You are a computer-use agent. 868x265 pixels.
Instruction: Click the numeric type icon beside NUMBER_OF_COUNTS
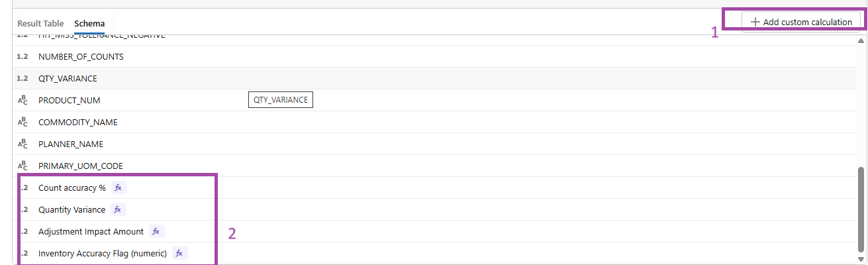coord(23,56)
